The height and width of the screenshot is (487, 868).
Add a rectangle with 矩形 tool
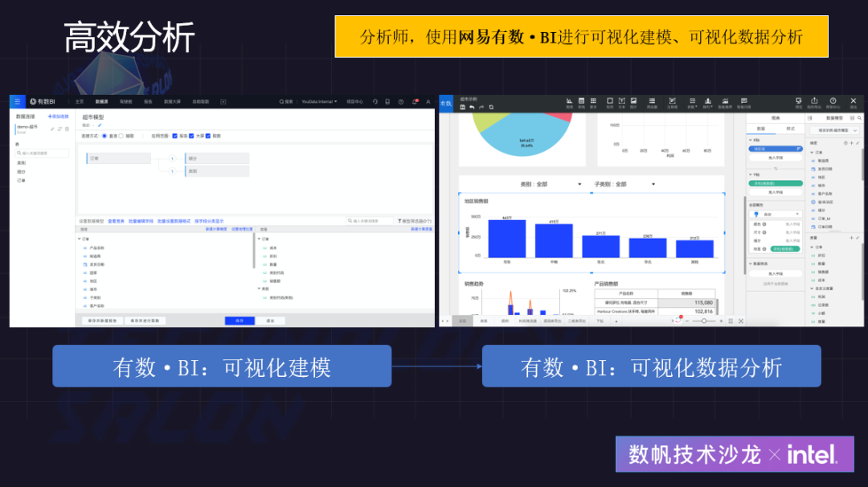click(609, 103)
